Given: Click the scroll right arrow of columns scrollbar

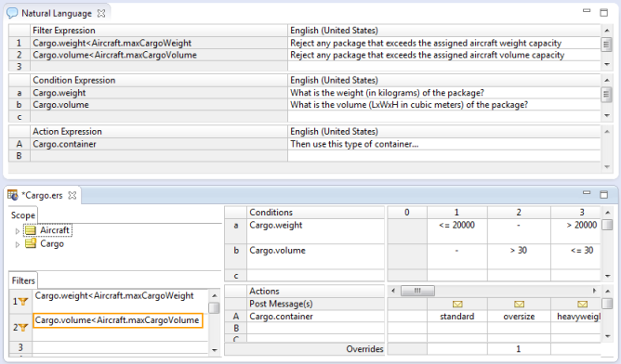Looking at the screenshot, I should point(594,291).
